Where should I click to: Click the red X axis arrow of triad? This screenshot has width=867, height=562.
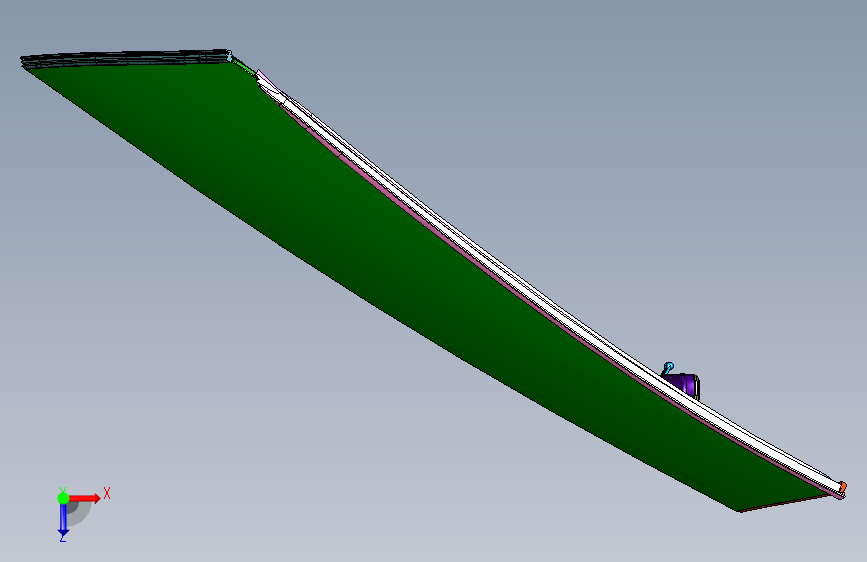pos(84,498)
